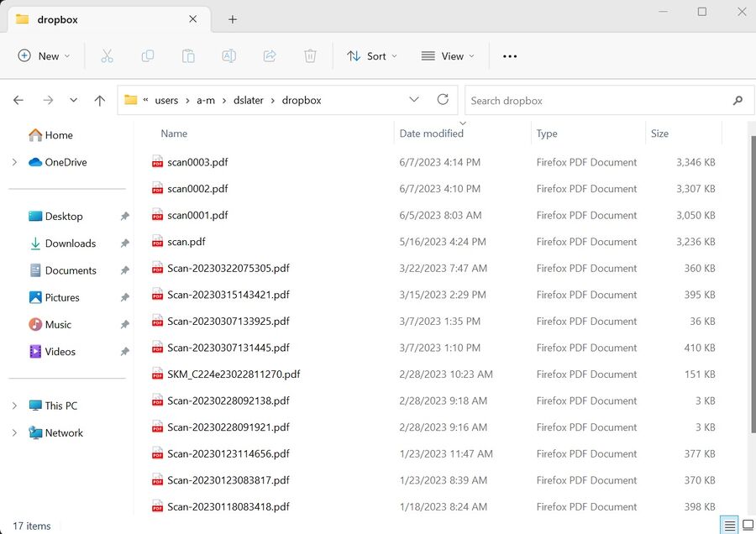Viewport: 756px width, 534px height.
Task: Open Documents in quick access
Action: coord(63,270)
